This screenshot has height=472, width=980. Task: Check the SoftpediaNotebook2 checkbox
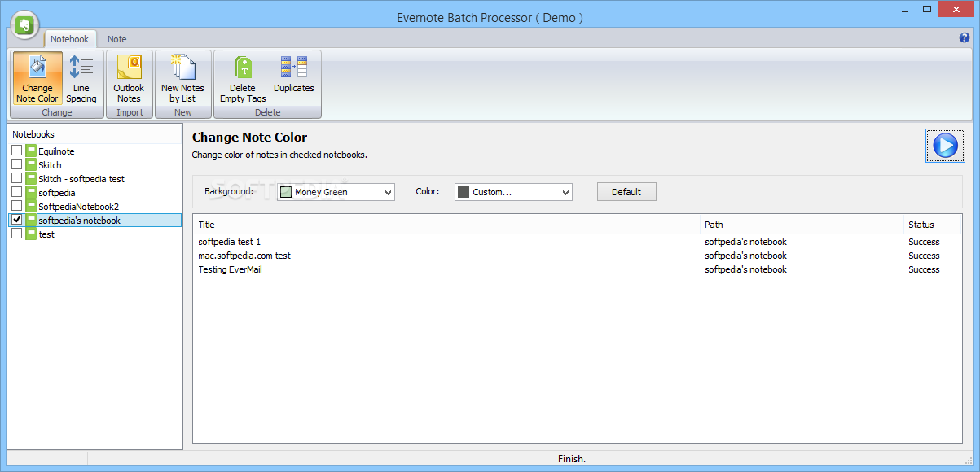(x=17, y=206)
